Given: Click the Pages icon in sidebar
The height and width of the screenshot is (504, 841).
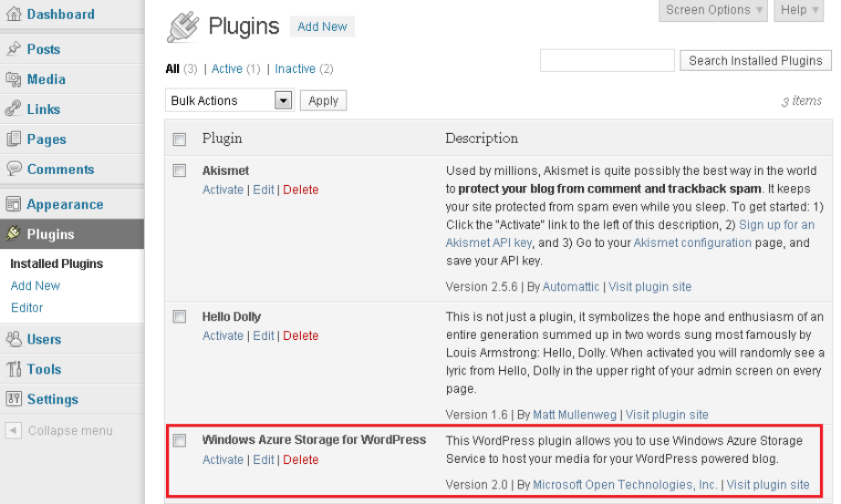Looking at the screenshot, I should click(x=13, y=139).
